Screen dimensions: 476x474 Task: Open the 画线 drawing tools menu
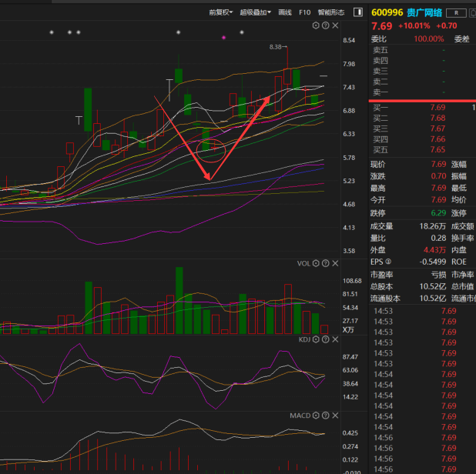point(285,12)
